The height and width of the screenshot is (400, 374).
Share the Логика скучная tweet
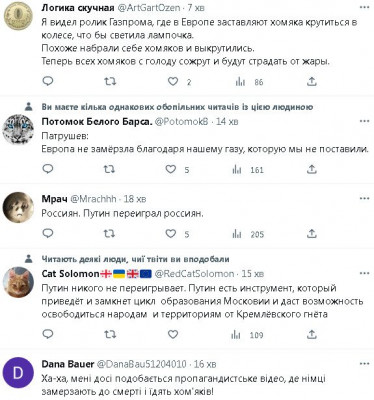click(311, 81)
